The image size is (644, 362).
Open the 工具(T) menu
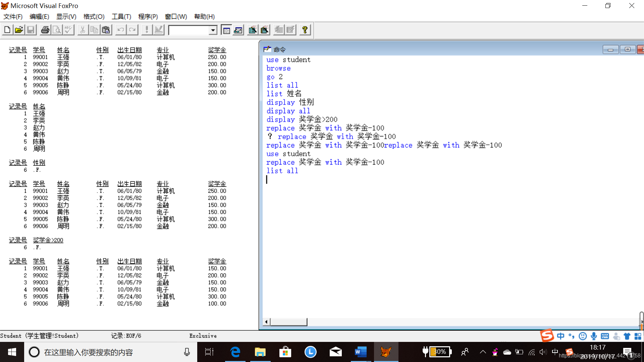[121, 16]
